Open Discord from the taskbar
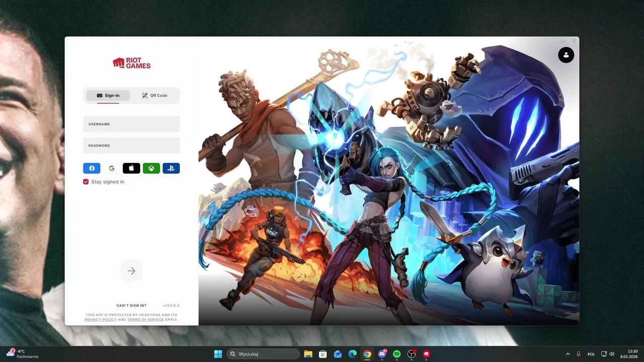Image resolution: width=644 pixels, height=362 pixels. (382, 354)
